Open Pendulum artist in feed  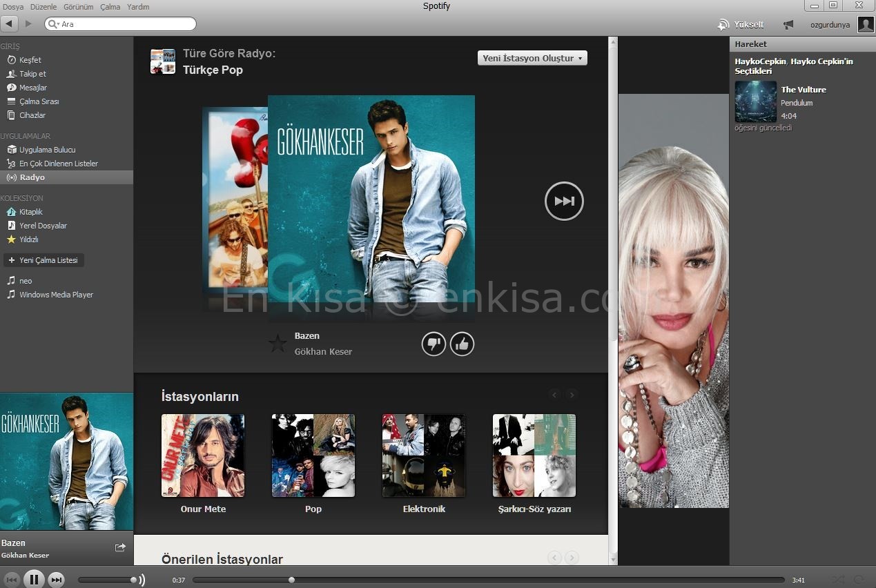point(797,103)
